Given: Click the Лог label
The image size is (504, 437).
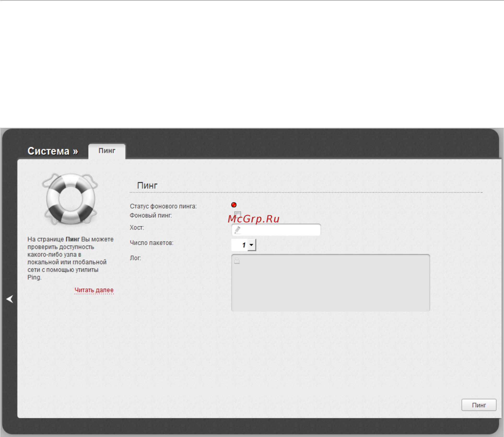Looking at the screenshot, I should pyautogui.click(x=136, y=258).
